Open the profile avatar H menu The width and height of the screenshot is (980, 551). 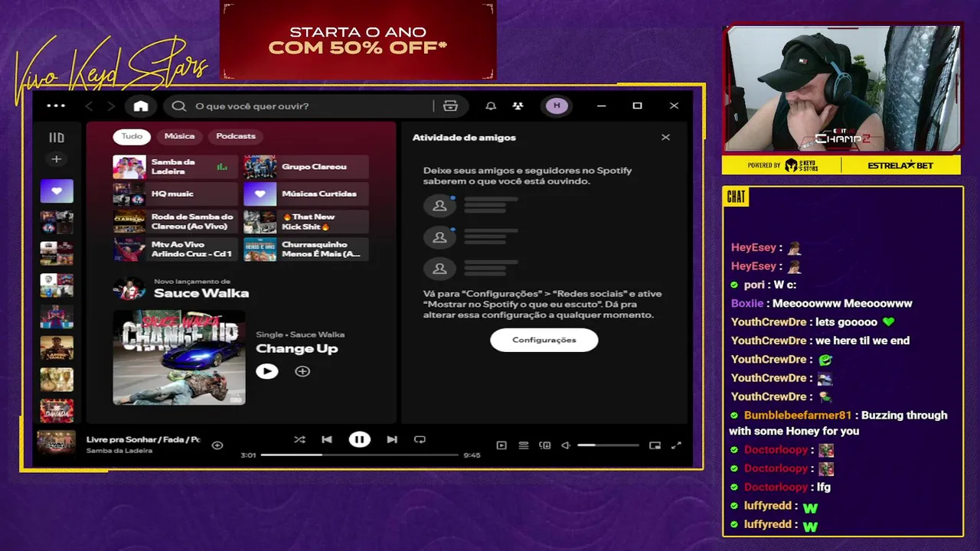pos(557,106)
